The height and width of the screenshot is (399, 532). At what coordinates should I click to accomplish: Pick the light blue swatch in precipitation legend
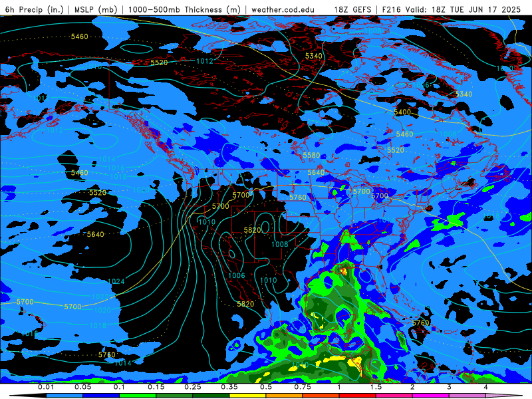click(65, 396)
